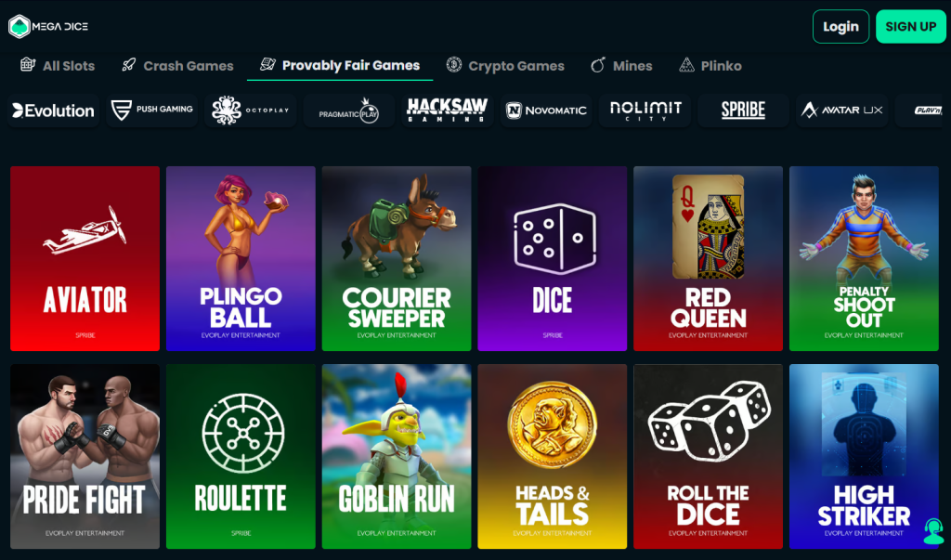The height and width of the screenshot is (560, 951).
Task: Switch to the All Slots tab
Action: pyautogui.click(x=58, y=66)
